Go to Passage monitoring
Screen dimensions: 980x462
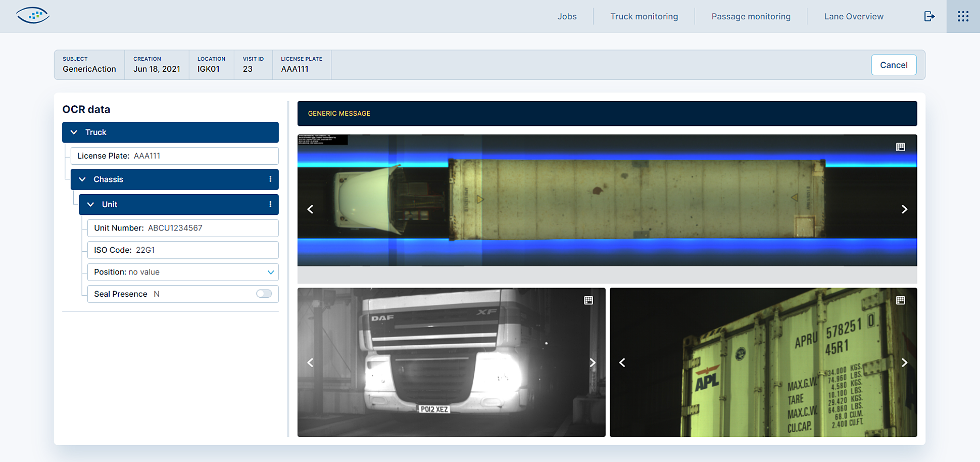751,16
